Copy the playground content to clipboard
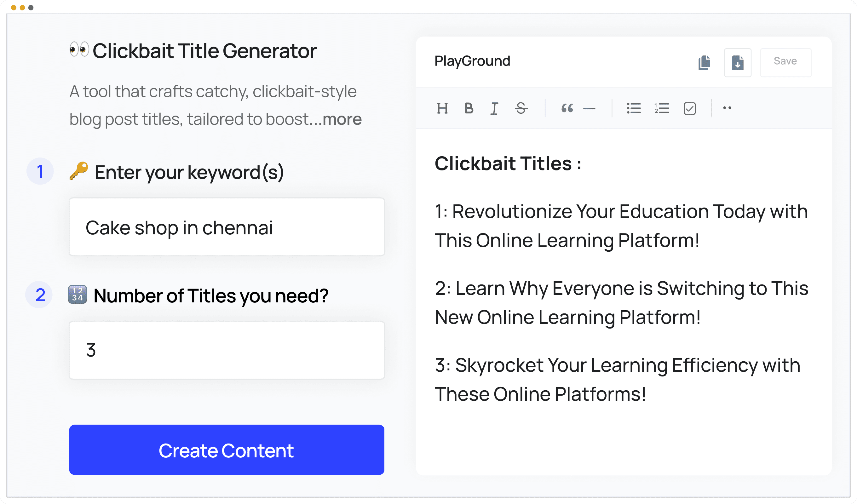Screen dimensions: 857x504 (x=704, y=63)
